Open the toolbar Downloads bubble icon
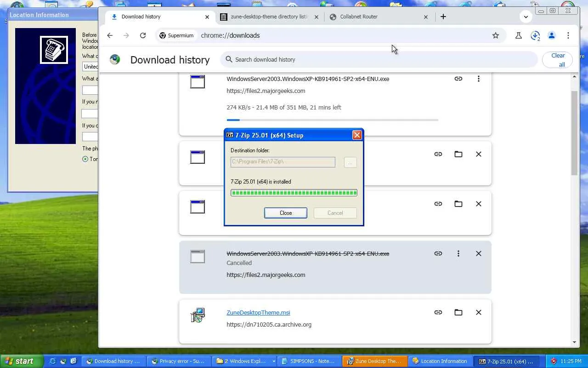Viewport: 588px width, 368px height. (535, 35)
